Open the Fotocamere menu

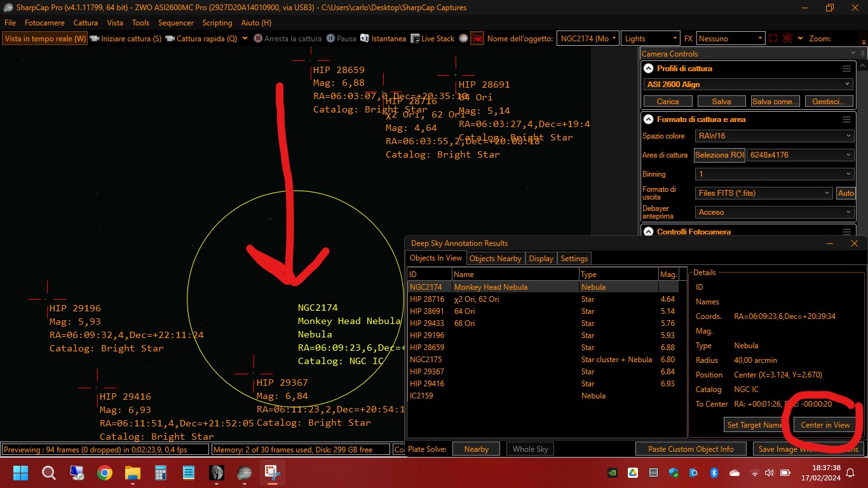click(x=44, y=23)
